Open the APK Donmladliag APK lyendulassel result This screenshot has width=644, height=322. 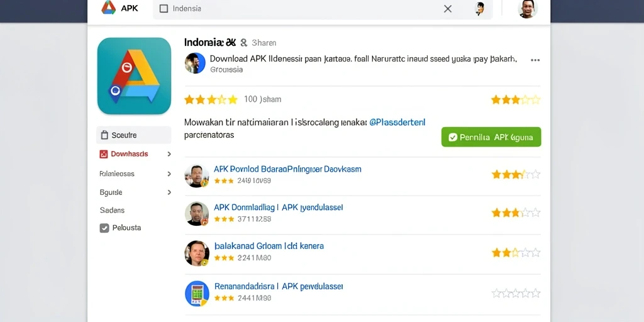(x=278, y=208)
